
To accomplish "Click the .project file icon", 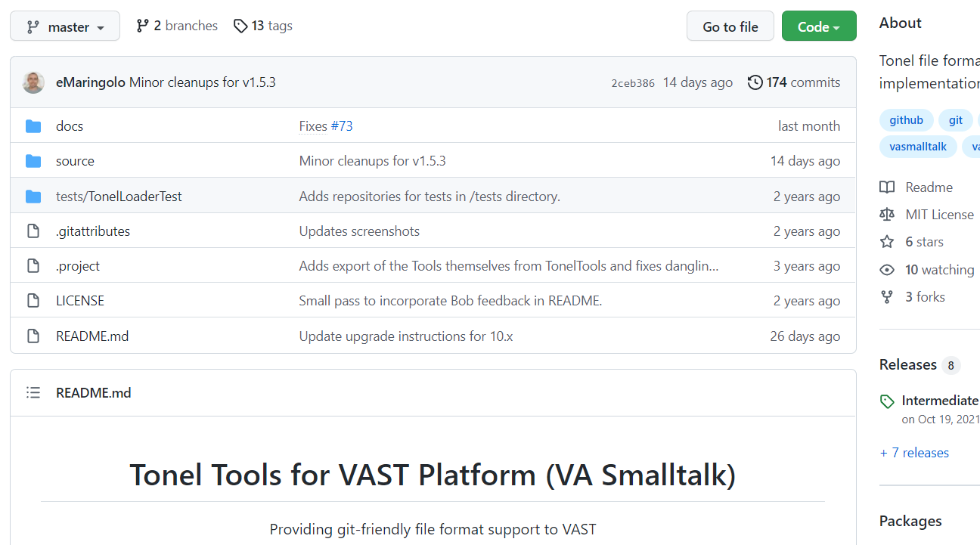I will click(x=33, y=266).
